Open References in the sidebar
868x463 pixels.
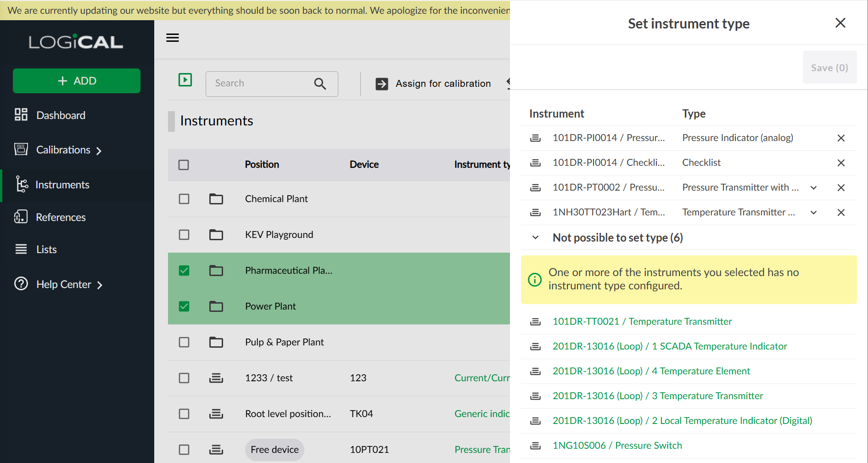pos(61,217)
